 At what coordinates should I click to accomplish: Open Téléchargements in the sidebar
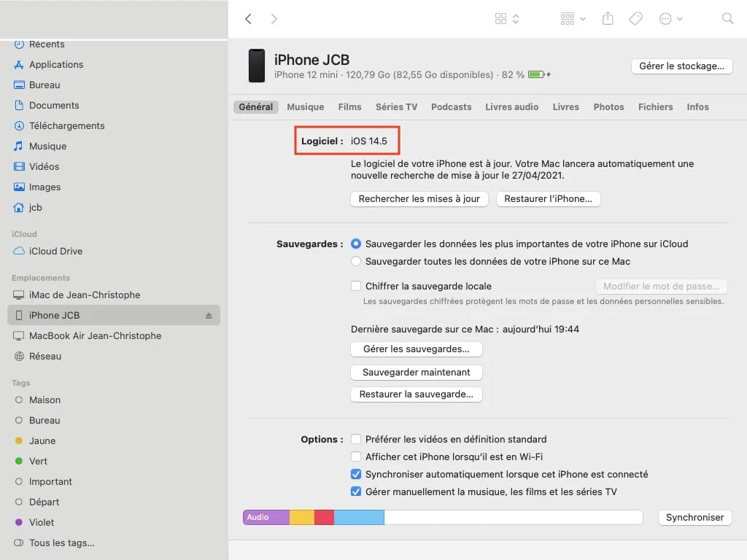tap(115, 126)
